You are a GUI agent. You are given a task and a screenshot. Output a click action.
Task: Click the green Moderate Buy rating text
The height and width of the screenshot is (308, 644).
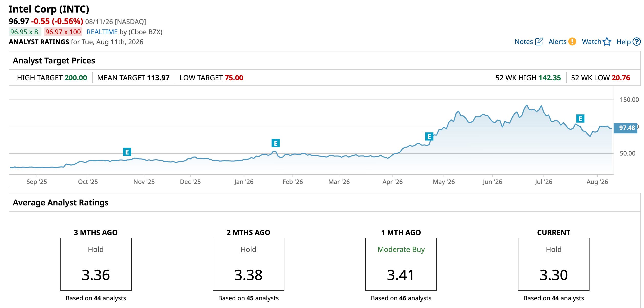point(401,249)
